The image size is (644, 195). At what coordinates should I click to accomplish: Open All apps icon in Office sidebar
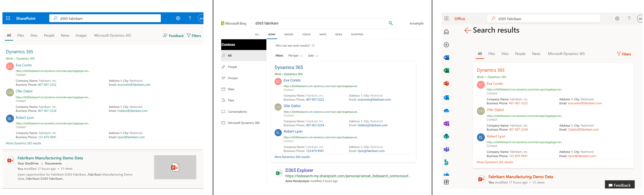[446, 182]
